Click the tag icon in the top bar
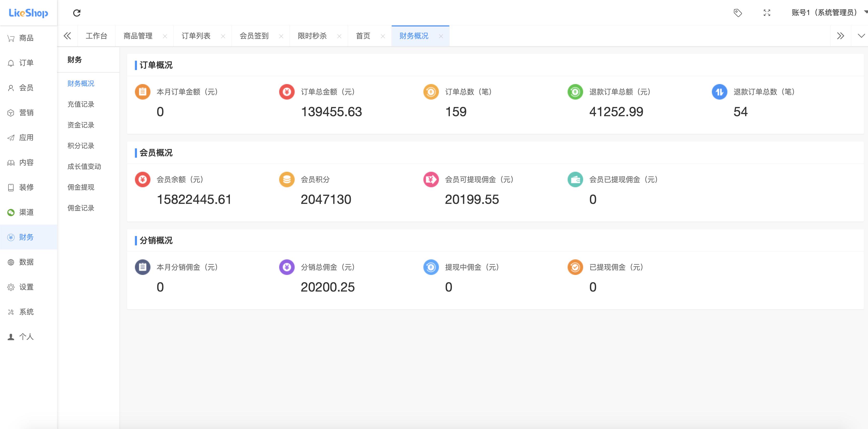 (x=738, y=13)
